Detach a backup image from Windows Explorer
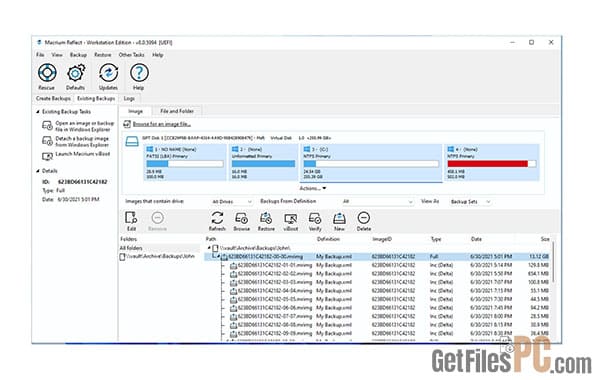 [x=82, y=142]
